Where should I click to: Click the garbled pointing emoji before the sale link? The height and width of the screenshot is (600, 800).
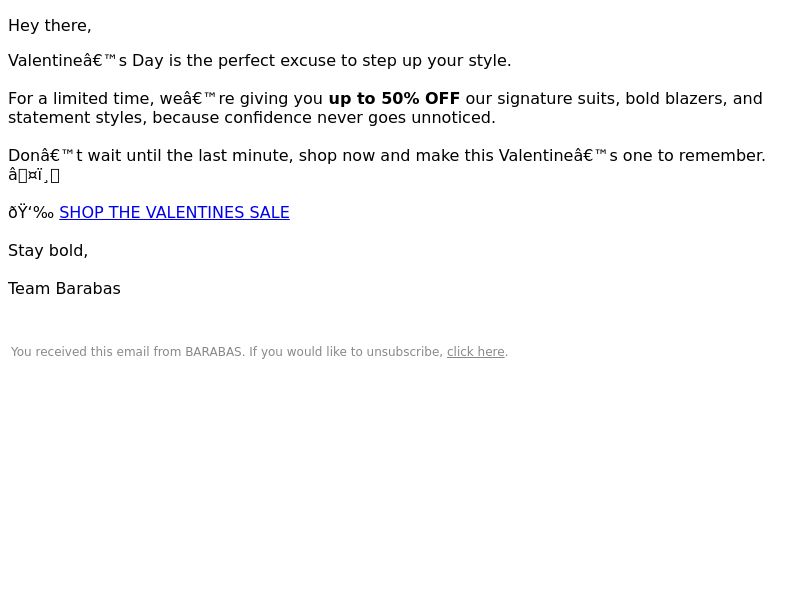tap(31, 212)
